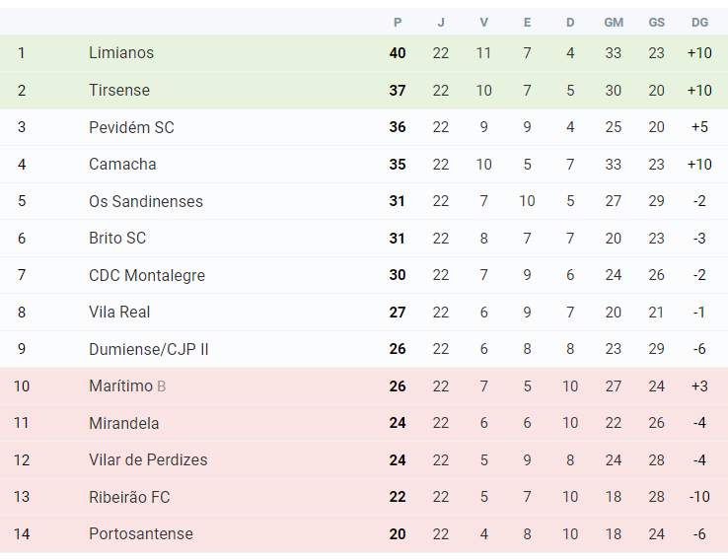Screen dimensions: 728x560
Task: Sort by the GM column header
Action: coord(614,23)
